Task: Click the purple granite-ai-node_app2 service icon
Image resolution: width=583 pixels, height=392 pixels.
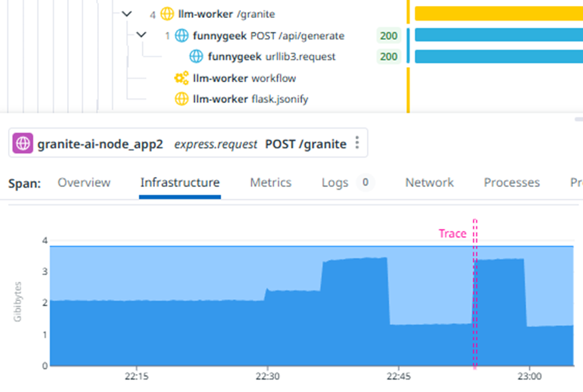Action: pos(23,143)
